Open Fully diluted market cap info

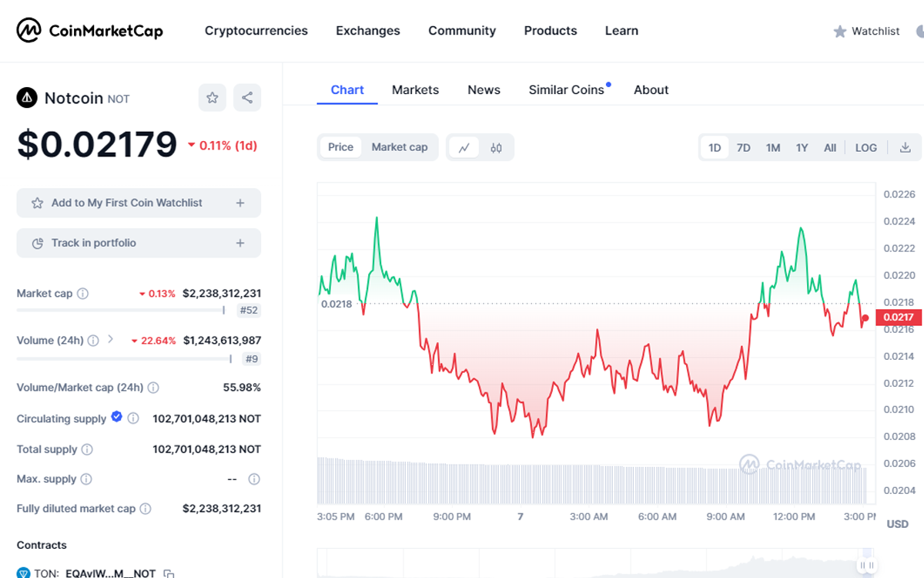tap(146, 509)
